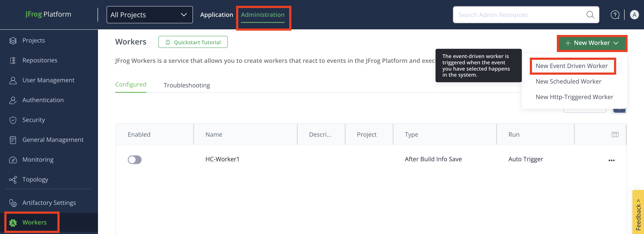
Task: Open the HC-Worker1 row three-dots menu
Action: coord(611,160)
